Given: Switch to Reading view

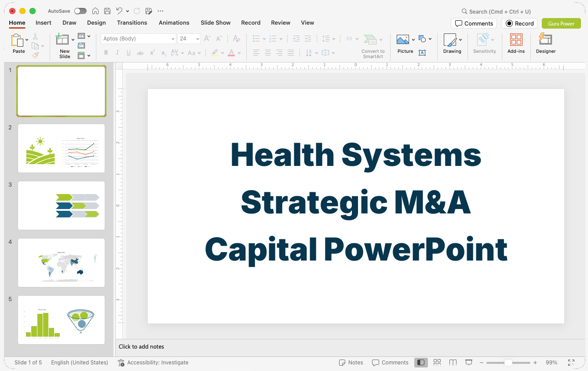Looking at the screenshot, I should pos(453,363).
